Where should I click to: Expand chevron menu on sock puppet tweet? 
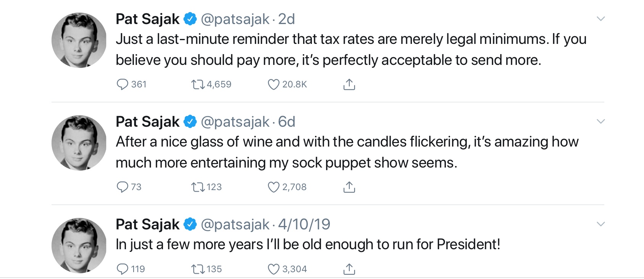(x=600, y=121)
